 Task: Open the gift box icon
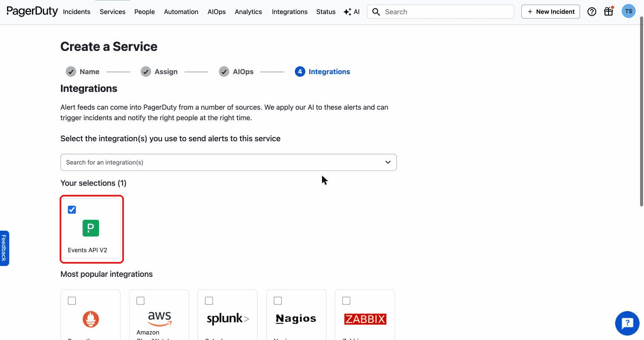(x=609, y=11)
